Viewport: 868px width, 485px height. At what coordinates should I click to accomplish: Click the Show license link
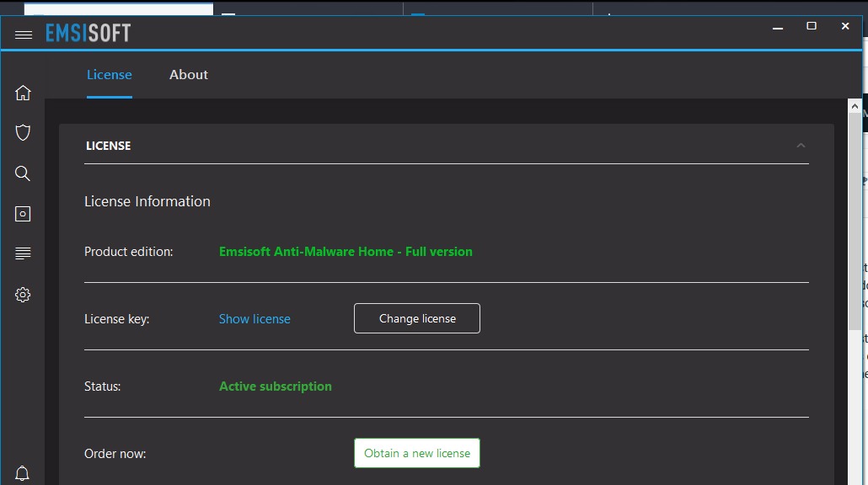255,319
